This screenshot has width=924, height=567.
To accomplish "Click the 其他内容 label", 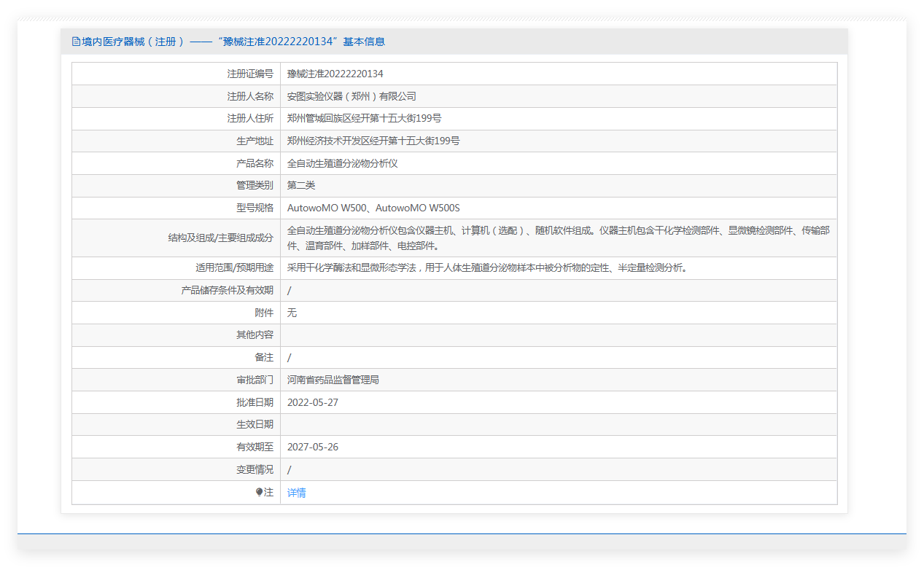I will (255, 335).
